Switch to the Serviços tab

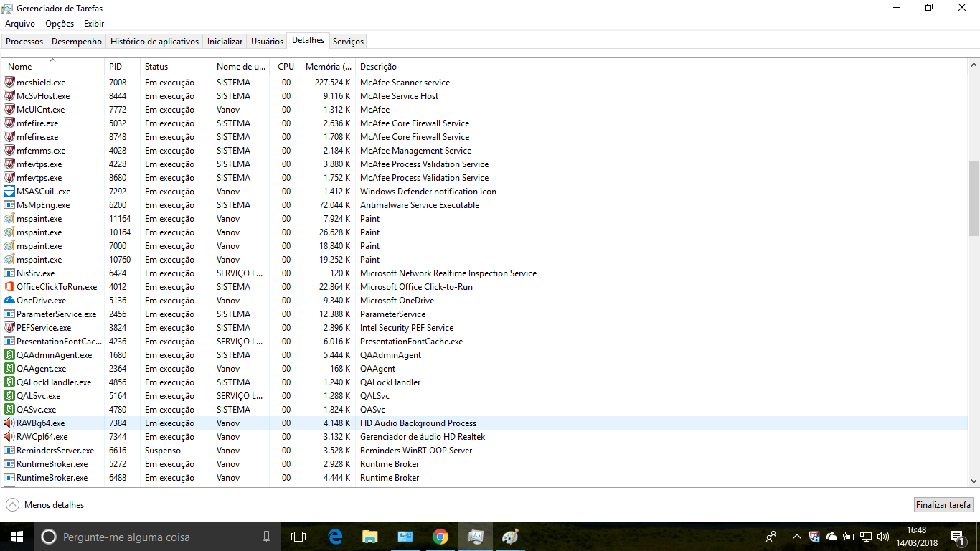click(348, 42)
